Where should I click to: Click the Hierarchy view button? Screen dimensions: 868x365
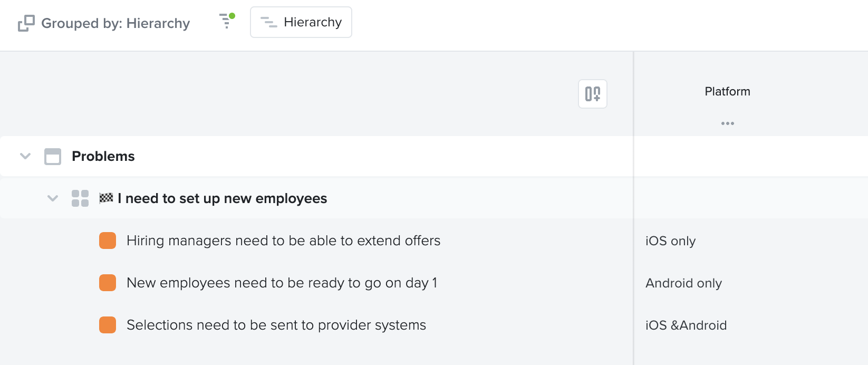pos(301,22)
